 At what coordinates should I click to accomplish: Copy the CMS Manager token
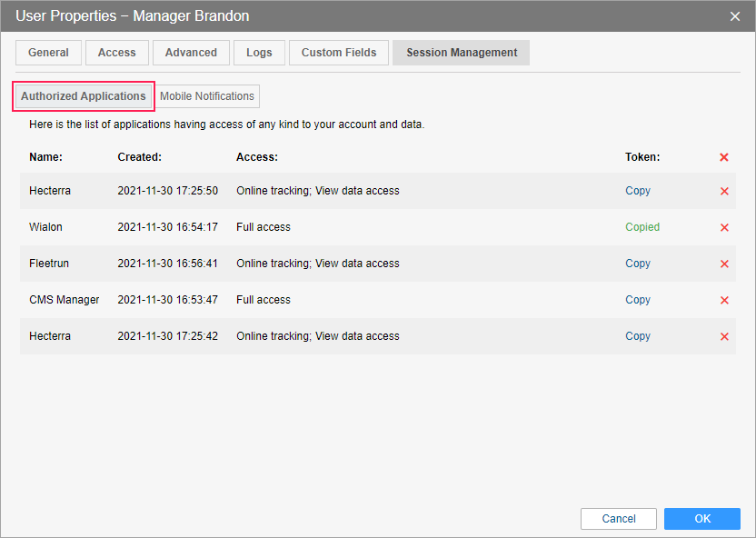point(637,300)
